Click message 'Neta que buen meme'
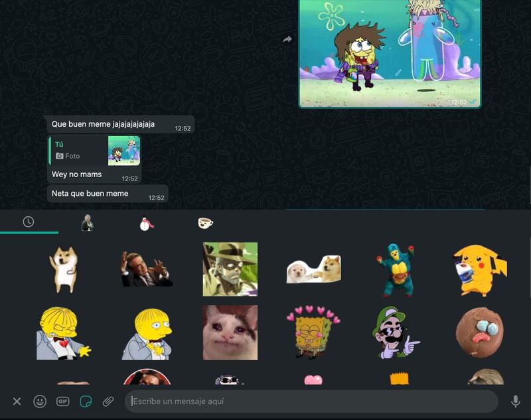 tap(108, 194)
